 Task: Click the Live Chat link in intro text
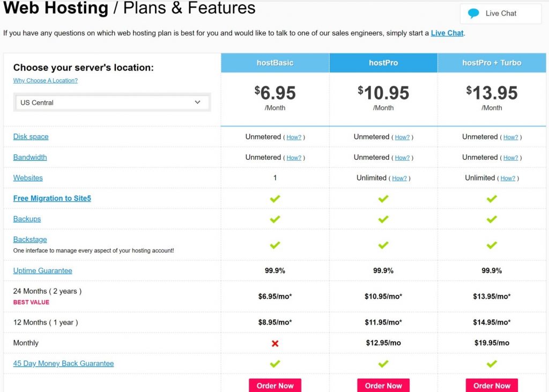click(447, 33)
